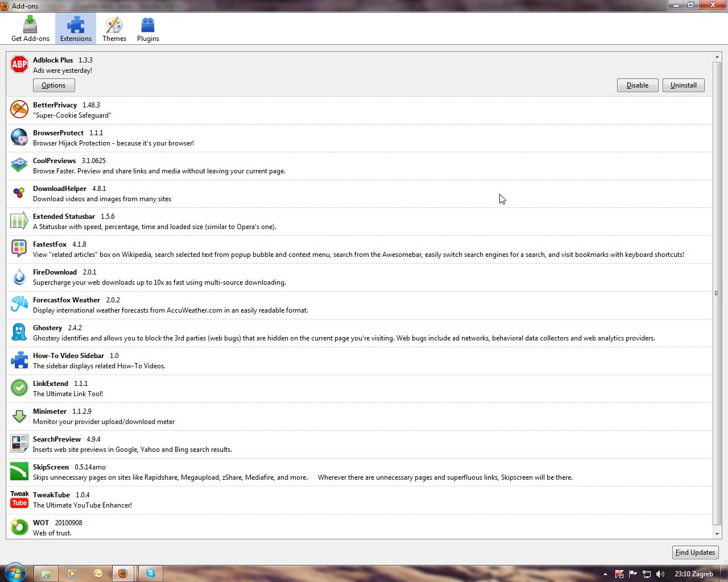Click the Adblock Plus ABP icon
The height and width of the screenshot is (582, 728).
point(19,64)
